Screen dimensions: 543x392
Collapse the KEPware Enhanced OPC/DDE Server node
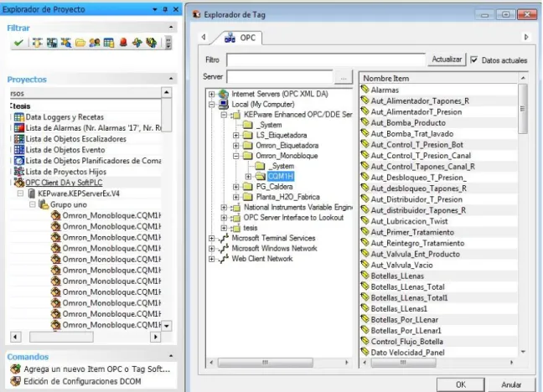click(x=224, y=115)
